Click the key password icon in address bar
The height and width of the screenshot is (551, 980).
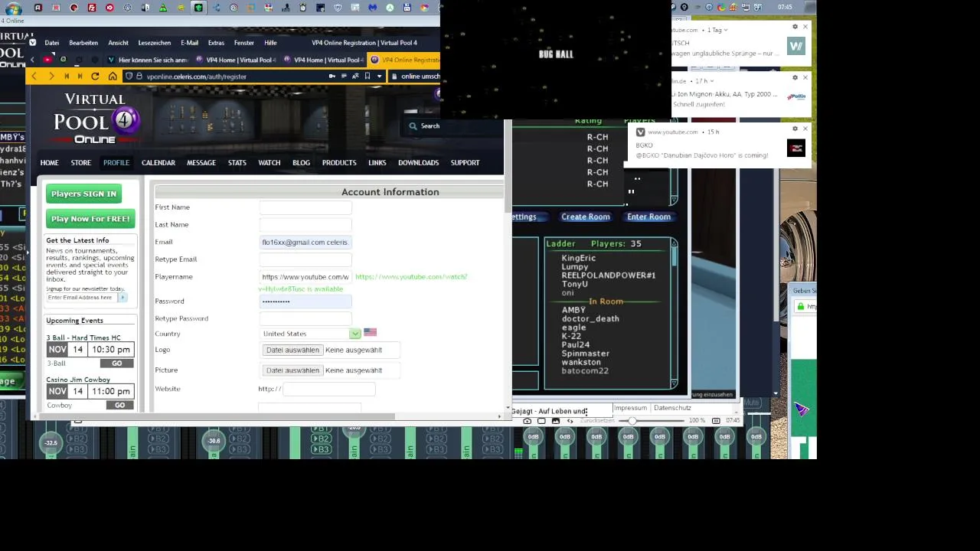(x=332, y=77)
